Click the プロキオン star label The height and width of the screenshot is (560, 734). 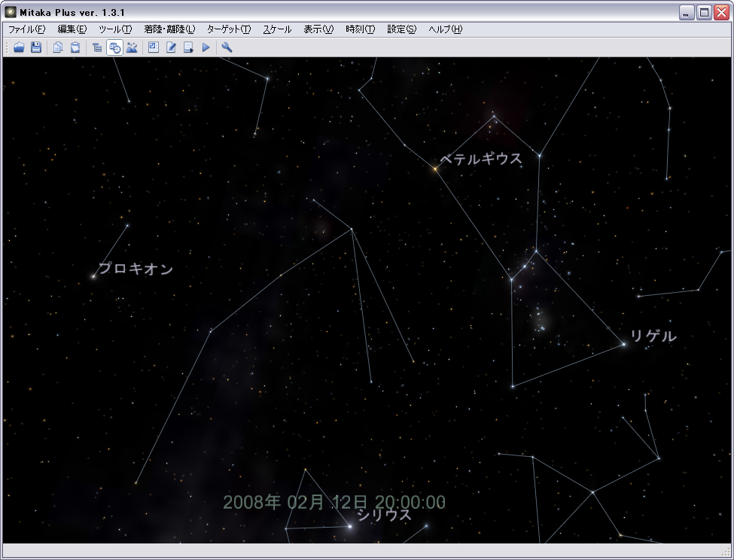pyautogui.click(x=136, y=269)
